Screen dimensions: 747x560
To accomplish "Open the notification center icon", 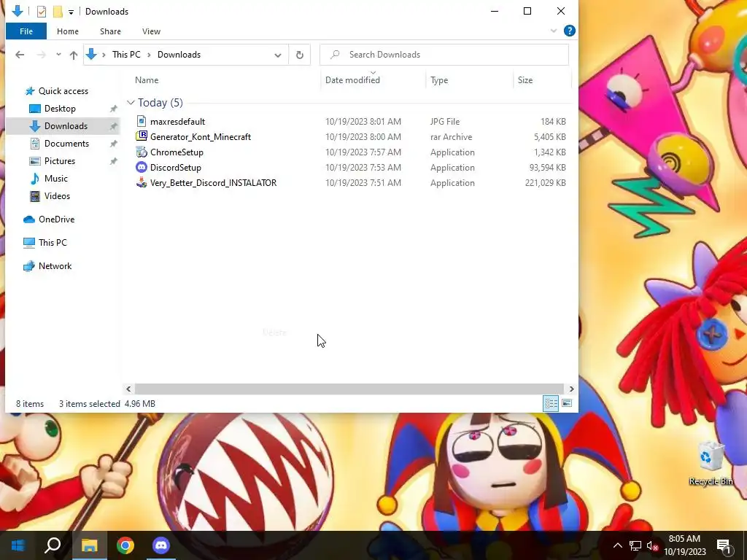I will pos(724,545).
